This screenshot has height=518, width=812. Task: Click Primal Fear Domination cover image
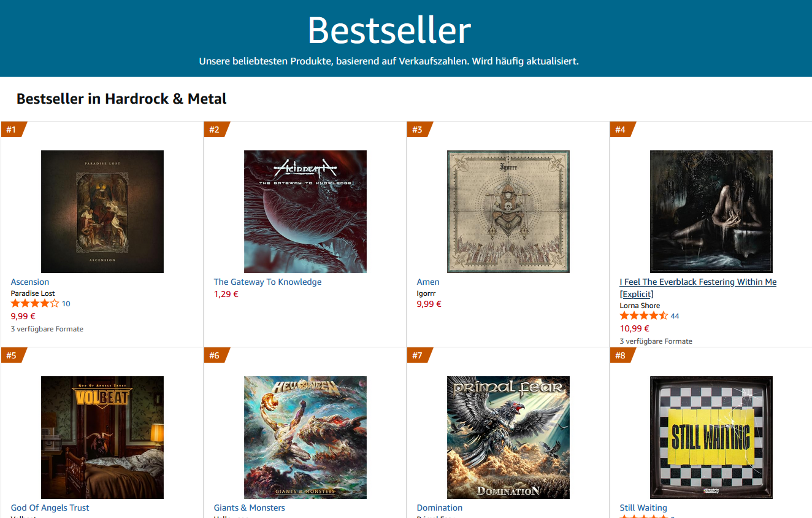tap(508, 438)
